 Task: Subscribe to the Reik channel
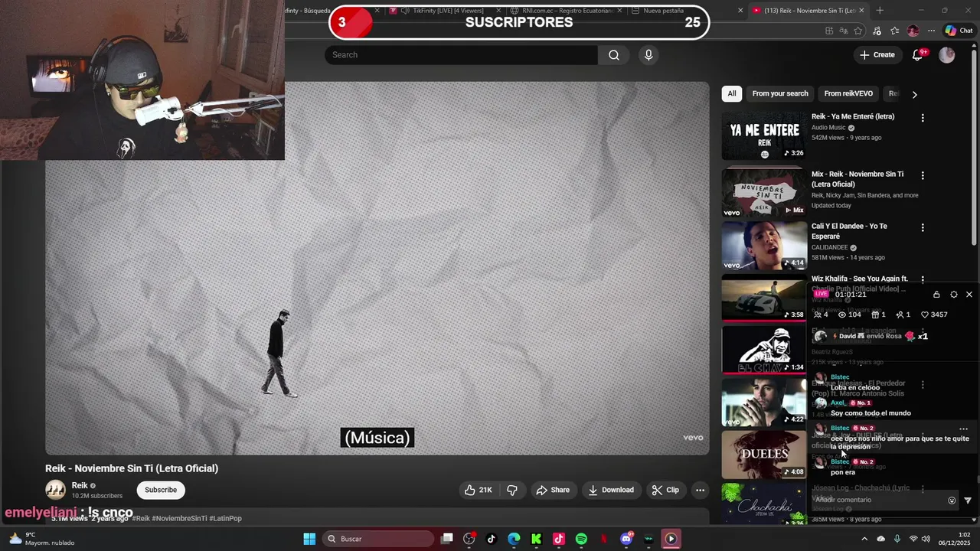click(161, 490)
